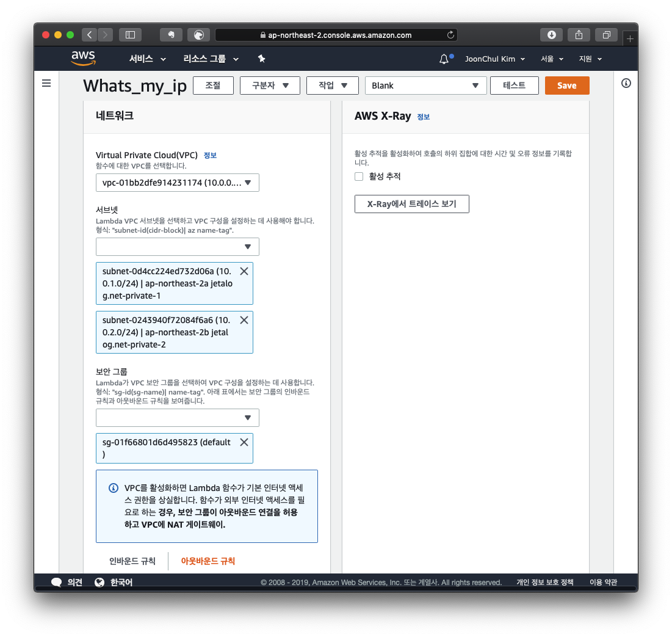Open Safari downloads icon
The width and height of the screenshot is (672, 637).
pyautogui.click(x=552, y=35)
